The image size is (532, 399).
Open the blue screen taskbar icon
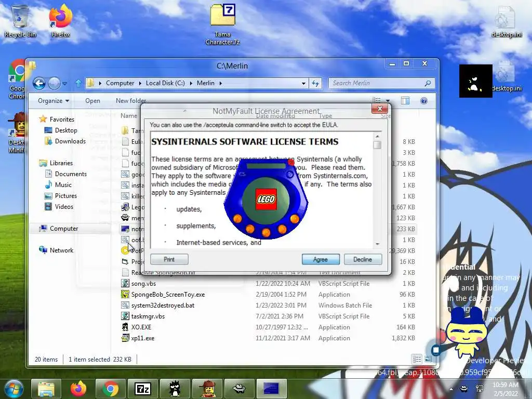pyautogui.click(x=271, y=389)
